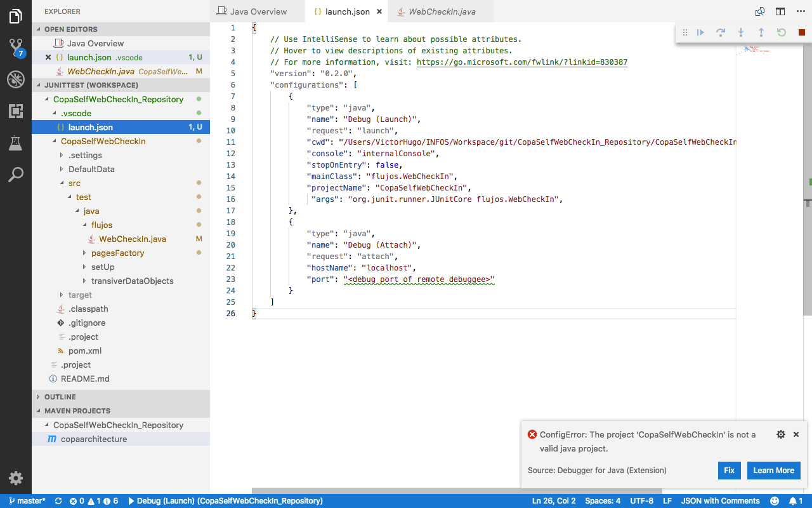Restart the debug session

(781, 32)
